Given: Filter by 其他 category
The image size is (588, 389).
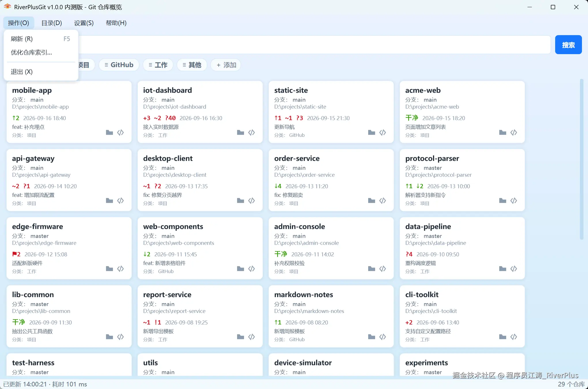Looking at the screenshot, I should [192, 65].
